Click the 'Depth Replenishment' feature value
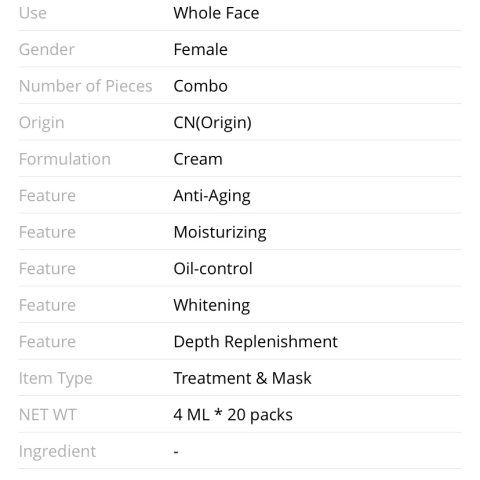The width and height of the screenshot is (480, 480). (x=256, y=342)
